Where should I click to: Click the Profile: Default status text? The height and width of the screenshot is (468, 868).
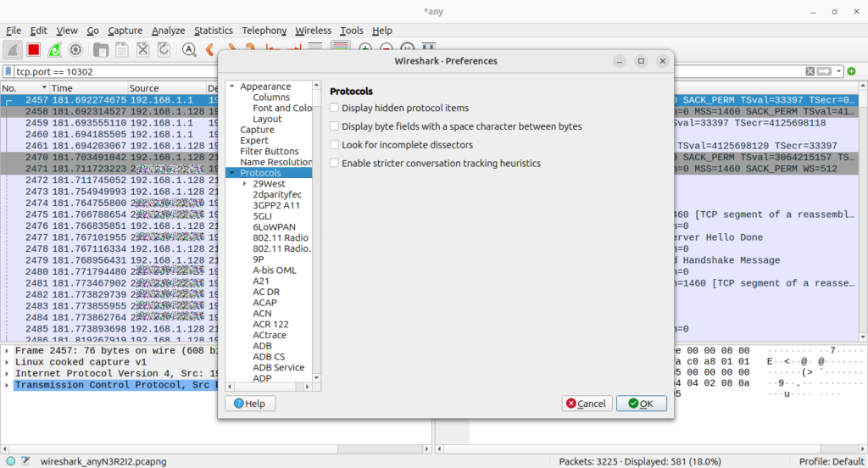click(831, 461)
